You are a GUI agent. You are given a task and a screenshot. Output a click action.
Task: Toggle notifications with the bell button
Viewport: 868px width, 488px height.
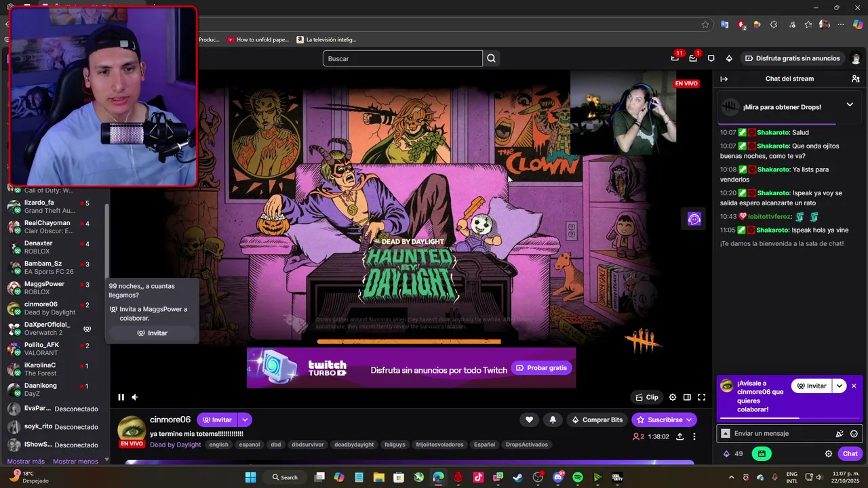(x=553, y=420)
